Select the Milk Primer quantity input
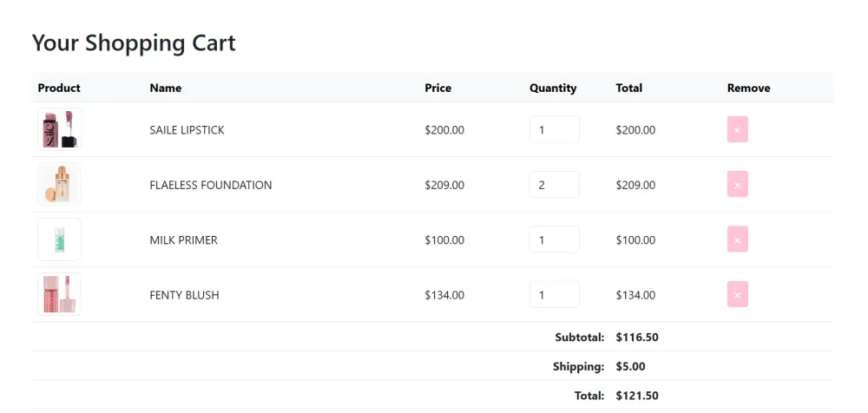Image resolution: width=868 pixels, height=413 pixels. 554,239
